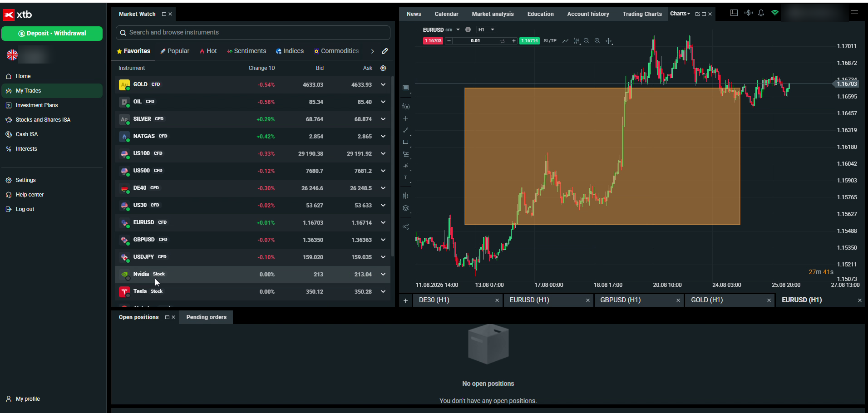The width and height of the screenshot is (868, 413).
Task: Open the EURUSD symbol dropdown arrow
Action: point(458,29)
